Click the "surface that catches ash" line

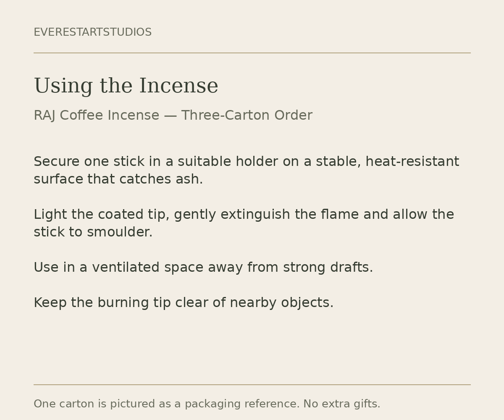point(118,179)
